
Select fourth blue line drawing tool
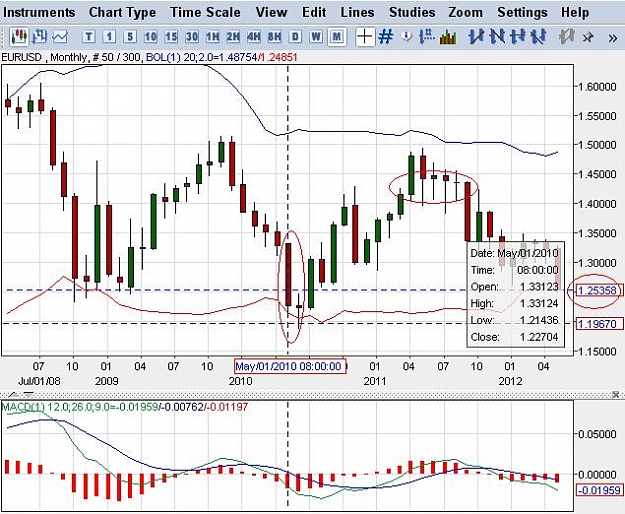(539, 37)
